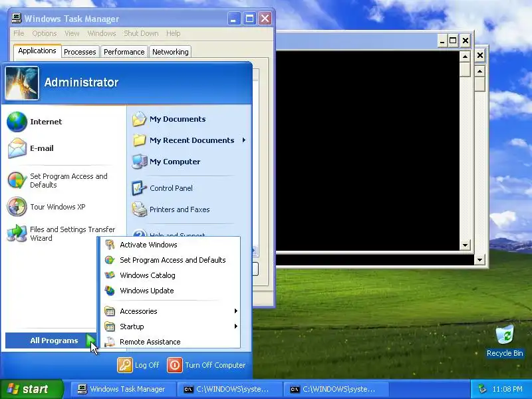Click the All Programs green arrow
532x399 pixels.
[x=91, y=340]
